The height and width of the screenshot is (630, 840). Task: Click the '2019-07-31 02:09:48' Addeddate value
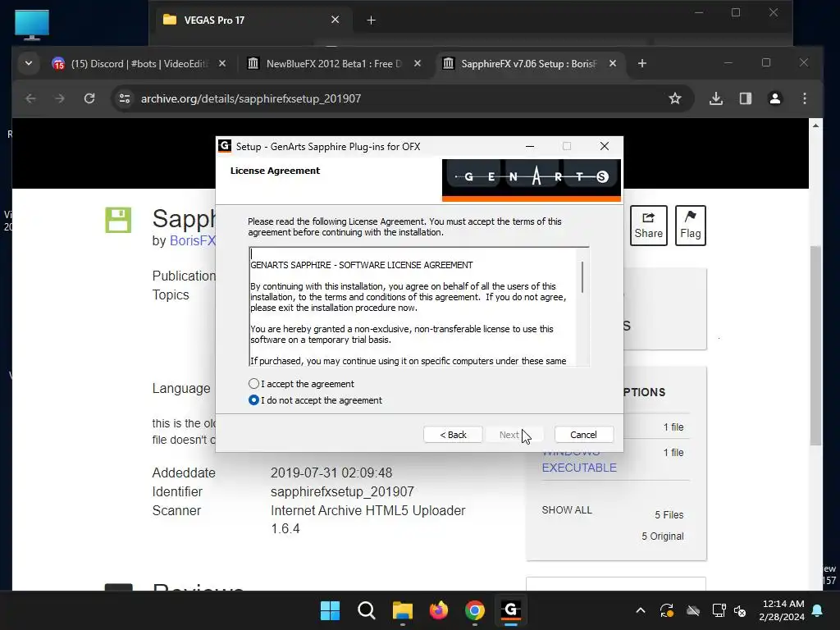(x=331, y=473)
